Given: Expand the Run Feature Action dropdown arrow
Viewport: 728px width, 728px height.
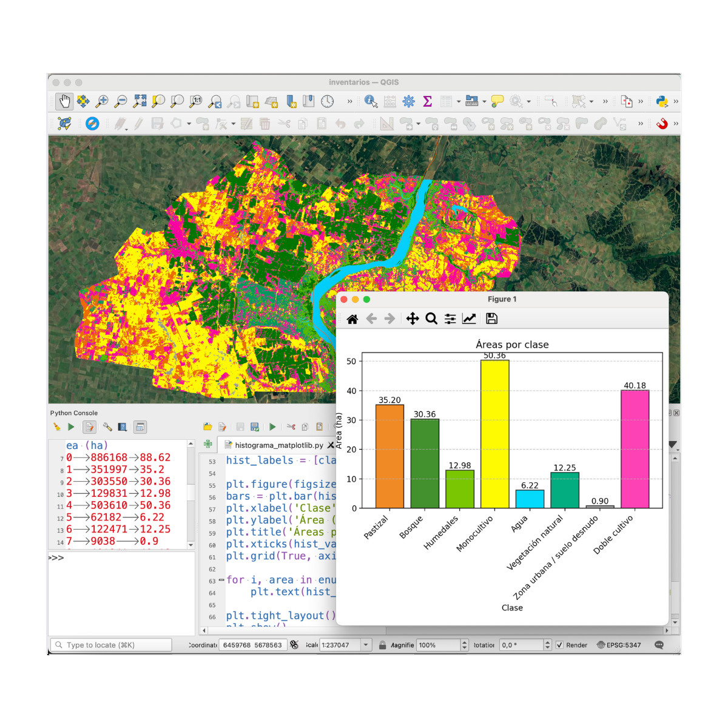Looking at the screenshot, I should coord(528,102).
